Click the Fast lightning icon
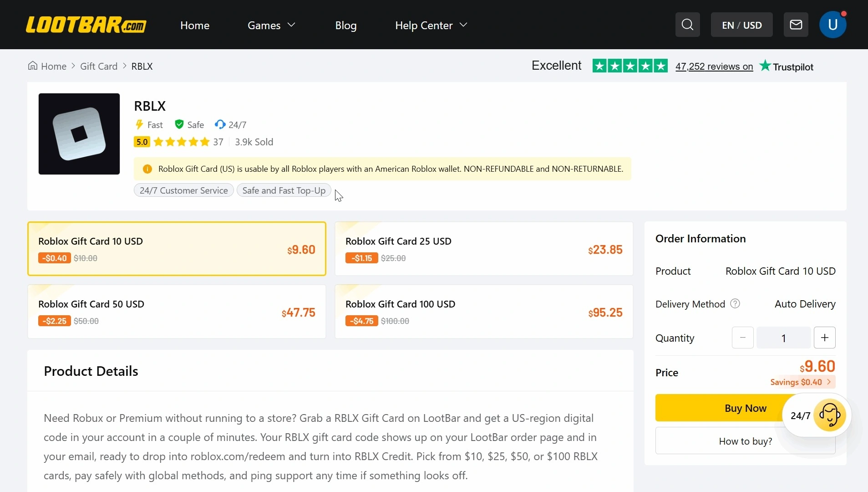This screenshot has height=492, width=868. click(x=139, y=124)
